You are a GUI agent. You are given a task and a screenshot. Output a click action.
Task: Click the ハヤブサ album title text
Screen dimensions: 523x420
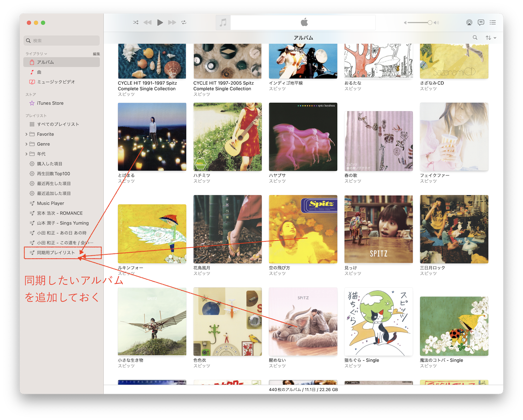pyautogui.click(x=277, y=175)
